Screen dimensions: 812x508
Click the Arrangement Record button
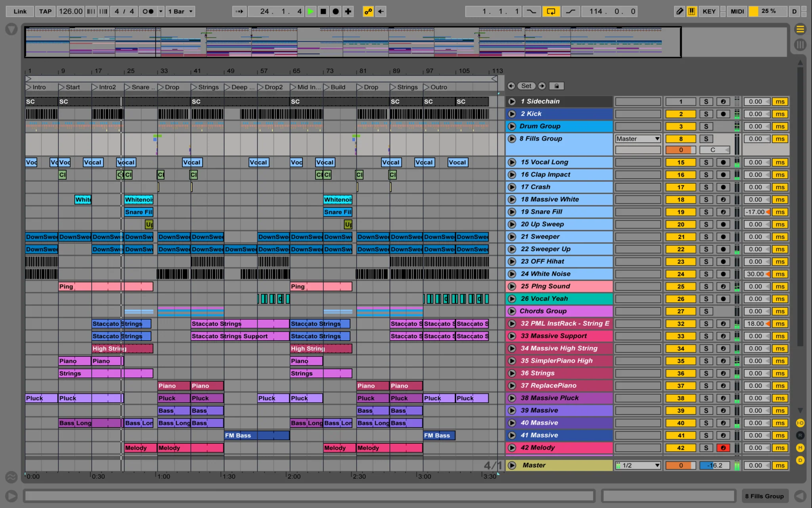[335, 12]
